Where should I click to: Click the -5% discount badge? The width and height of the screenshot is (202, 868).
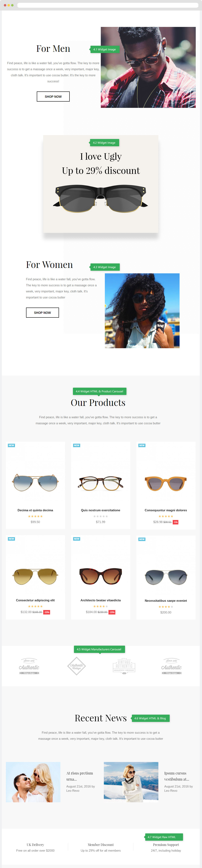pyautogui.click(x=175, y=522)
